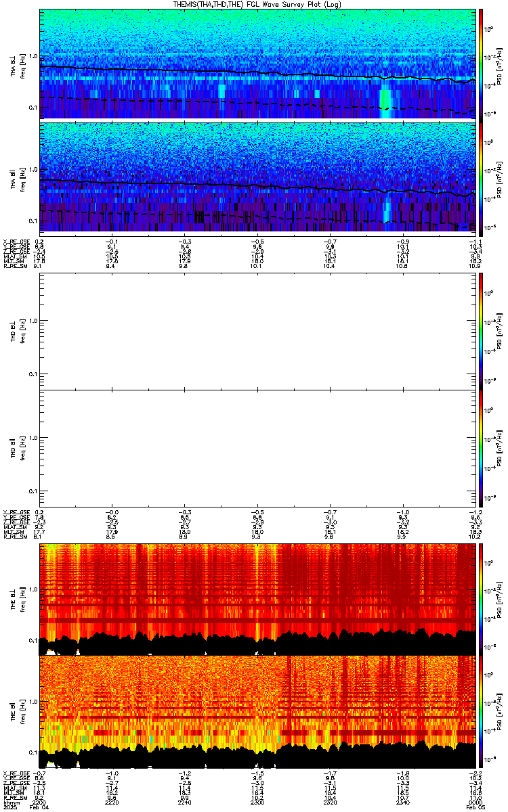Click the '2300' time tick label

(x=257, y=803)
